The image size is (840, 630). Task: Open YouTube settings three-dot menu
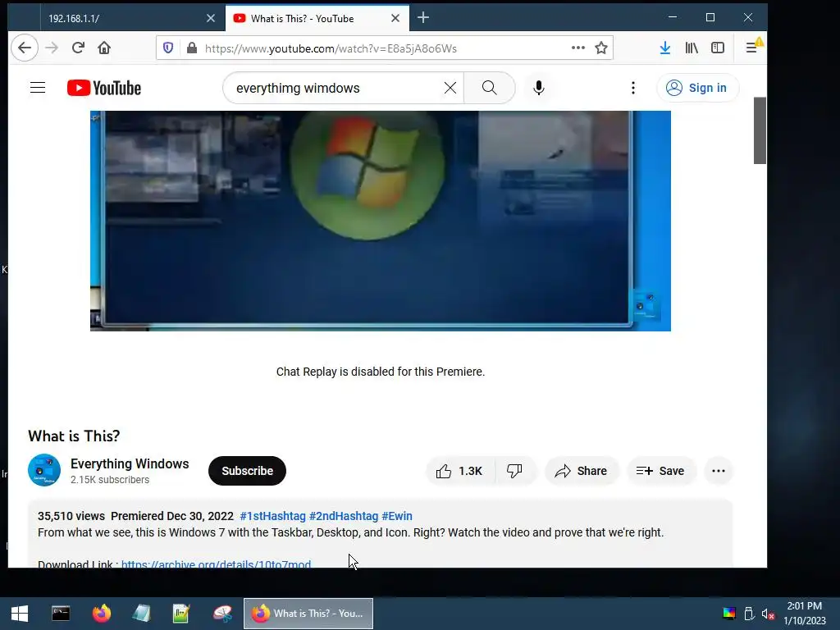tap(633, 88)
